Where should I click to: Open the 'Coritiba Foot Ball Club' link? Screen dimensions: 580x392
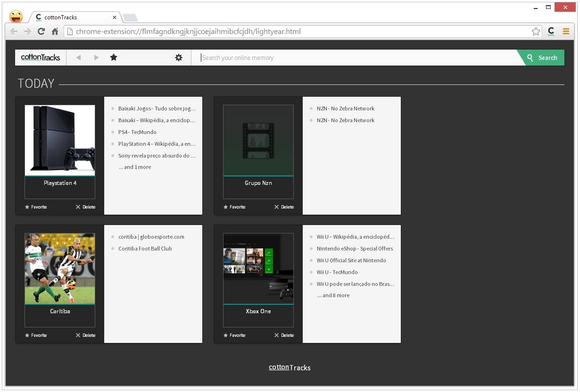pyautogui.click(x=145, y=249)
